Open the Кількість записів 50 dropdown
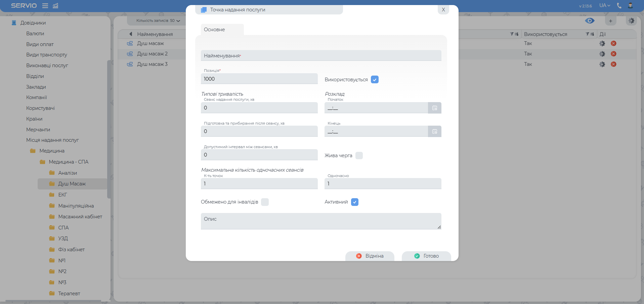This screenshot has width=644, height=304. [158, 21]
